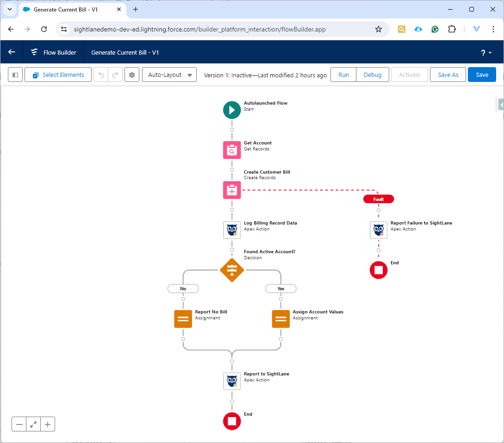This screenshot has width=504, height=443.
Task: Add element below the Fault label
Action: pos(378,210)
